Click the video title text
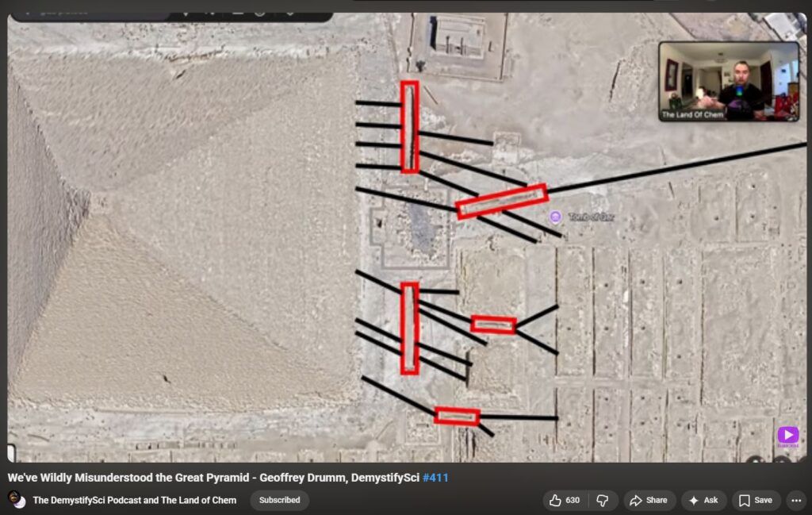The width and height of the screenshot is (812, 515). pyautogui.click(x=214, y=478)
